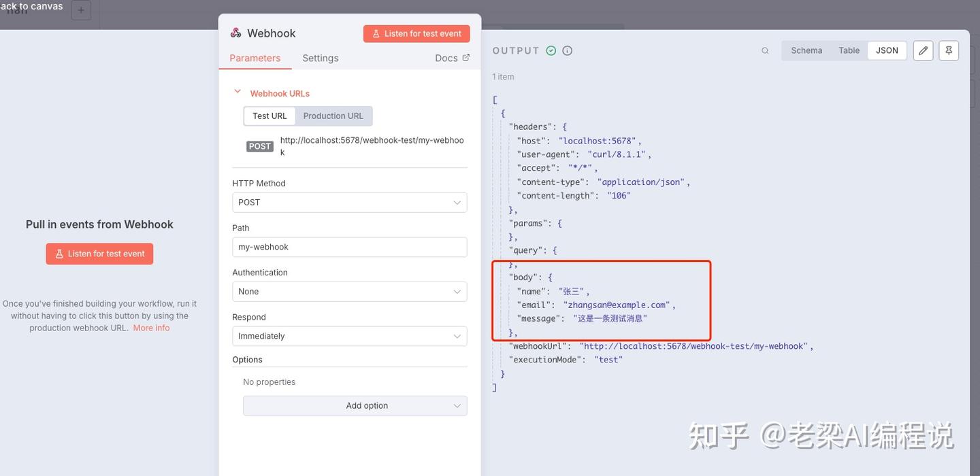The height and width of the screenshot is (476, 980).
Task: Click the plus button near back to canvas
Action: pos(81,10)
